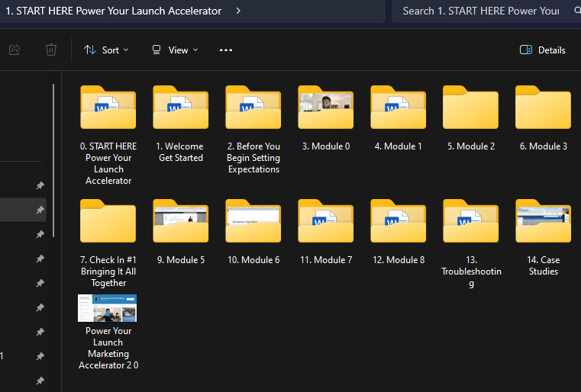
Task: Click the Delete trash can icon
Action: click(x=51, y=50)
